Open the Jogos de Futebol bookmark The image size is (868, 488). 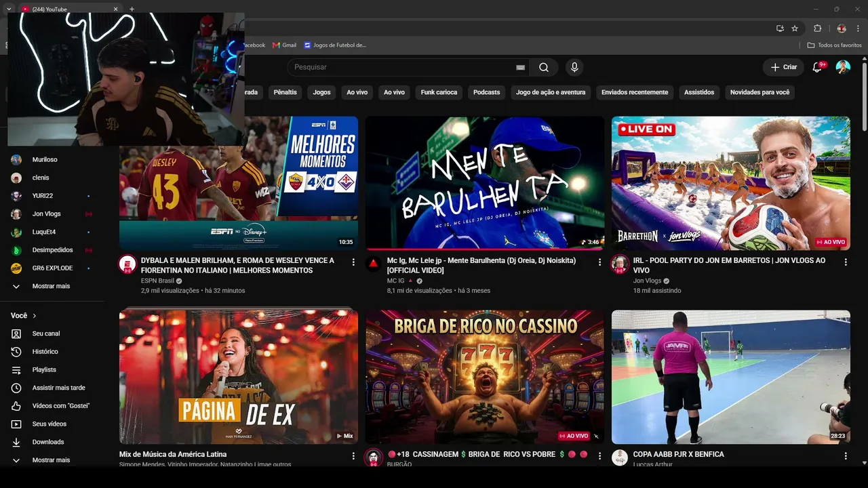pos(335,45)
